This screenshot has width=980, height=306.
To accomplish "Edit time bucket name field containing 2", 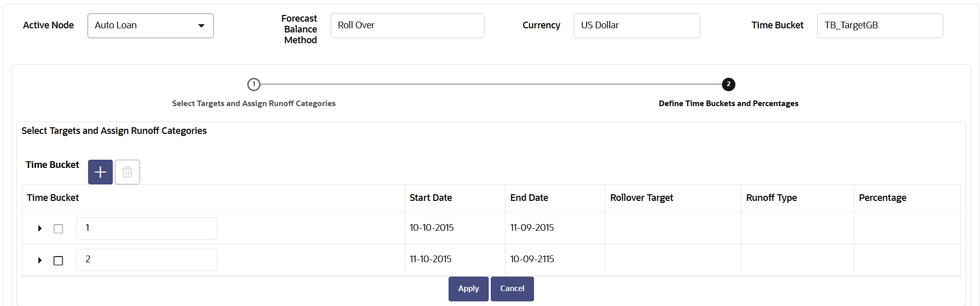I will click(x=147, y=260).
